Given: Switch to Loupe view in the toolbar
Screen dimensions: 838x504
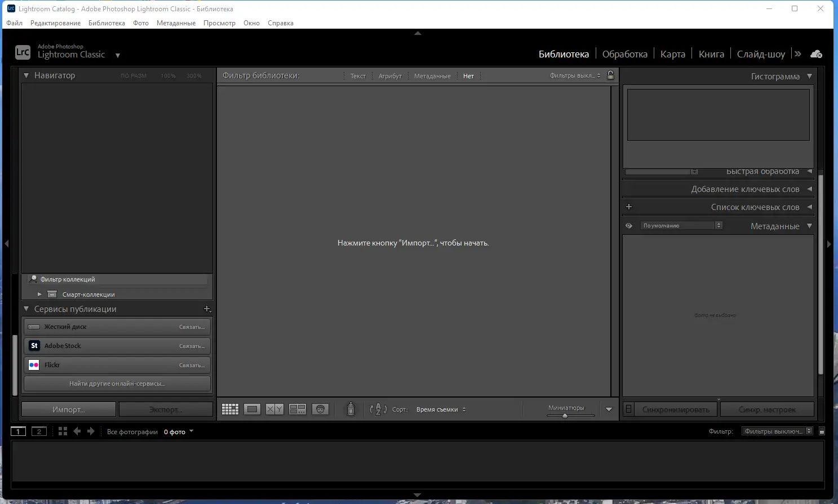Looking at the screenshot, I should click(x=252, y=409).
